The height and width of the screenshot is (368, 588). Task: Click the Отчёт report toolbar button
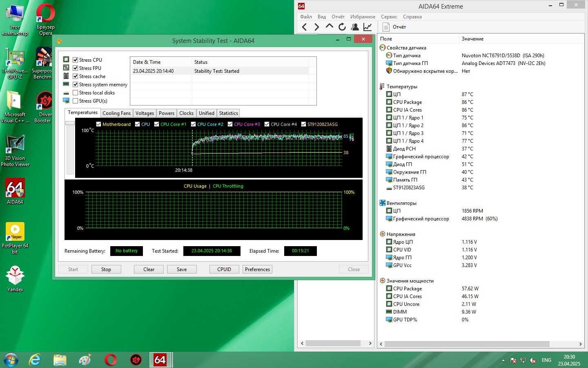pyautogui.click(x=394, y=27)
